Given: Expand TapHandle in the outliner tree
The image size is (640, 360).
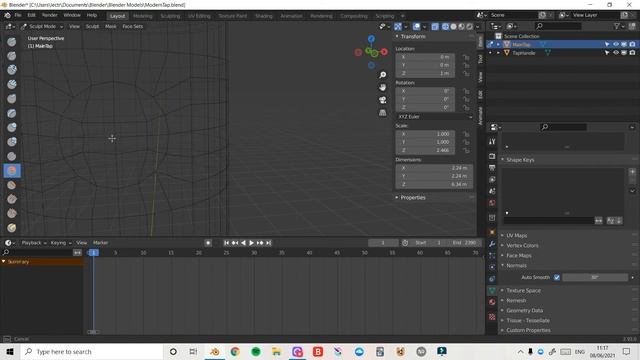Looking at the screenshot, I should tap(498, 53).
